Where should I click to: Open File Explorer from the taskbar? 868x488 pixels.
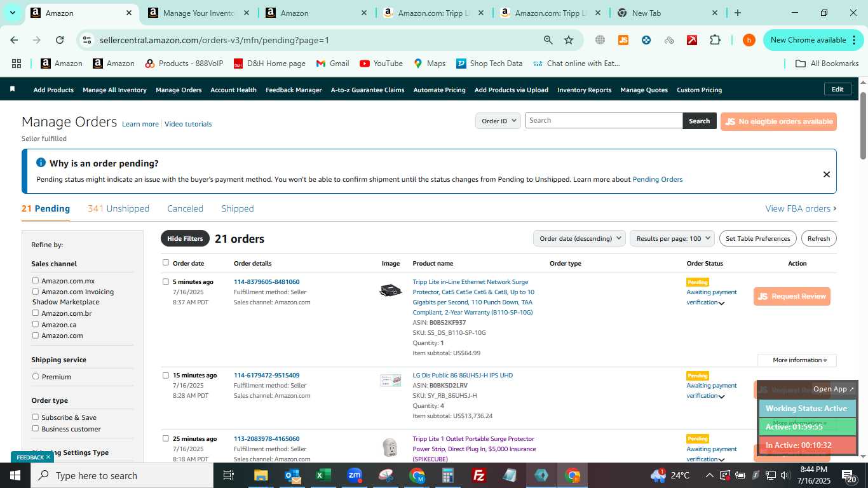click(261, 475)
